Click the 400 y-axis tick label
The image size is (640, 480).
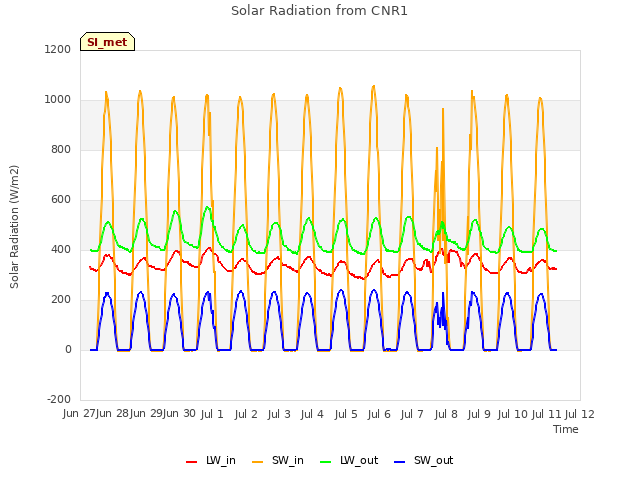point(61,249)
